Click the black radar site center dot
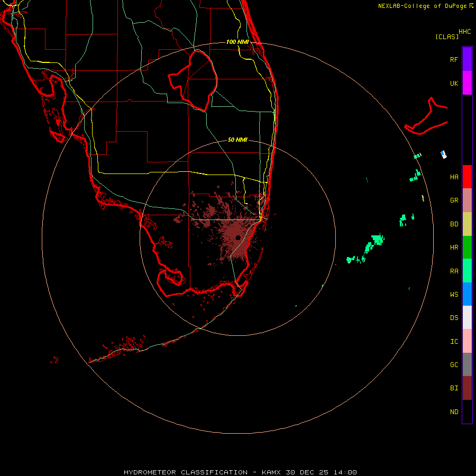This screenshot has height=476, width=476. pyautogui.click(x=237, y=237)
